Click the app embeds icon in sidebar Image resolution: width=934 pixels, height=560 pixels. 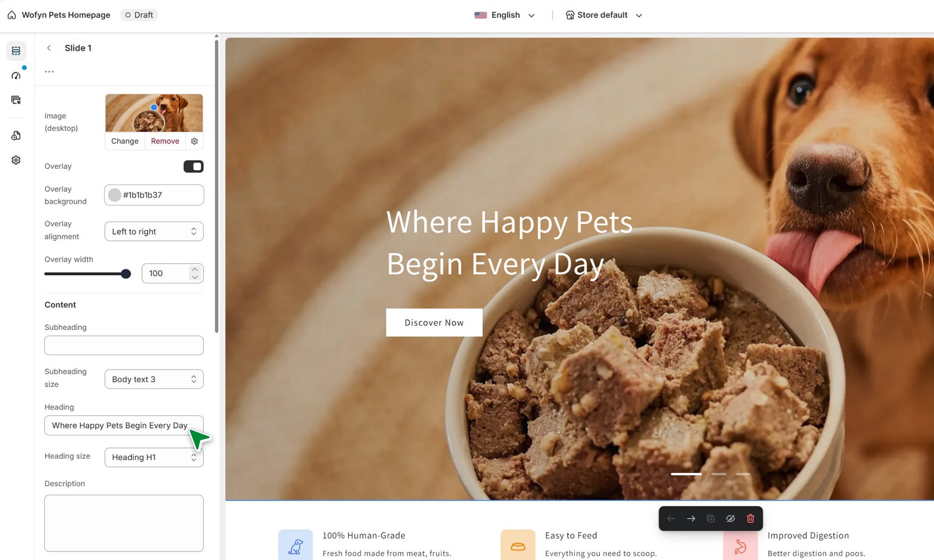click(16, 135)
